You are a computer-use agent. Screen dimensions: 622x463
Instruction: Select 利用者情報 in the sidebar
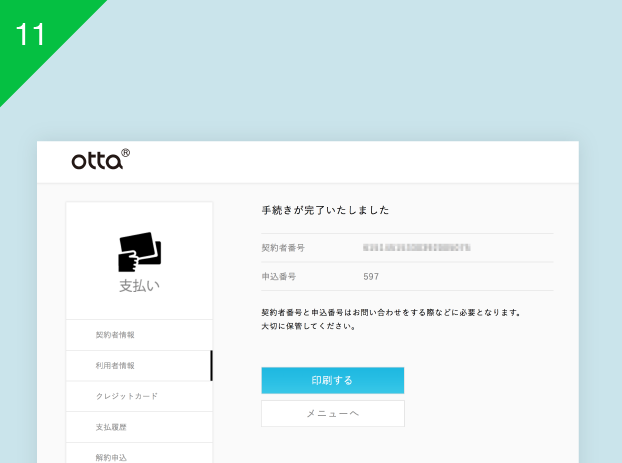click(x=115, y=366)
